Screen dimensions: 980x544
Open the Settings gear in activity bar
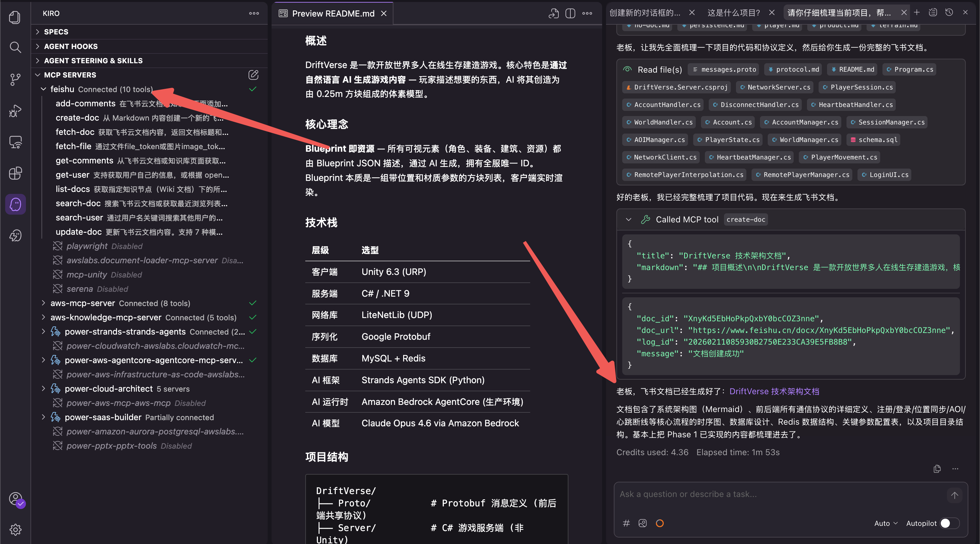pos(15,529)
